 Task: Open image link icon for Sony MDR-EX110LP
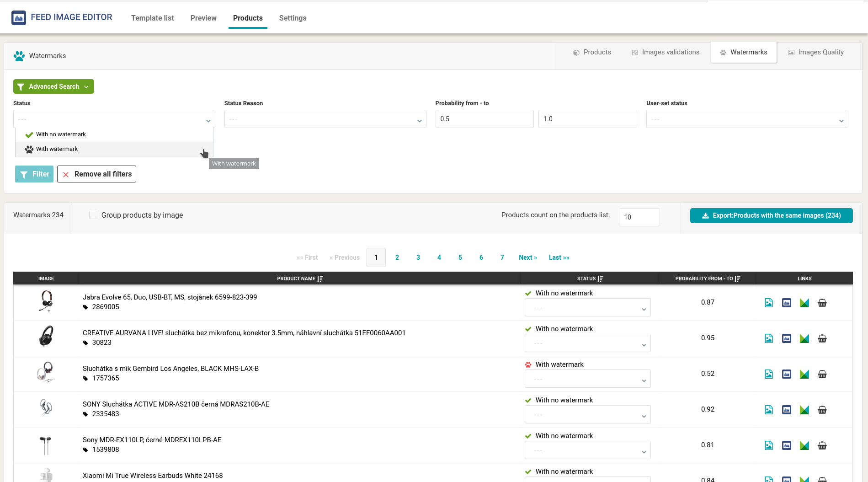click(x=769, y=445)
